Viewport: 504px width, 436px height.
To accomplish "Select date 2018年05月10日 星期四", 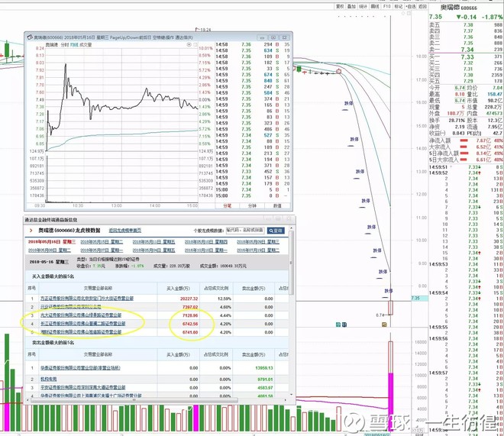I will click(x=206, y=241).
